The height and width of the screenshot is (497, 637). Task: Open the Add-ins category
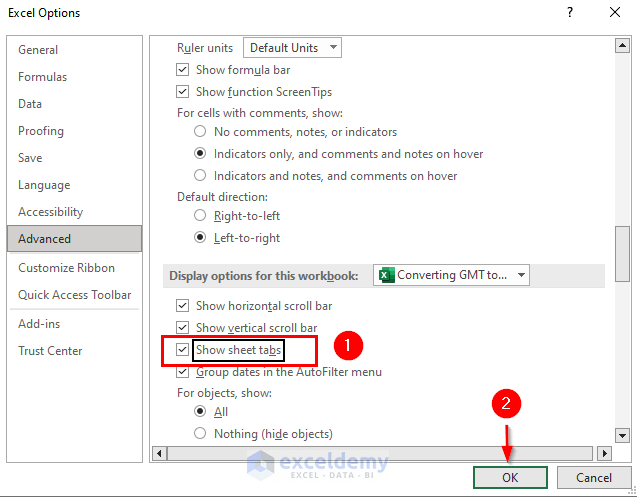(x=74, y=324)
